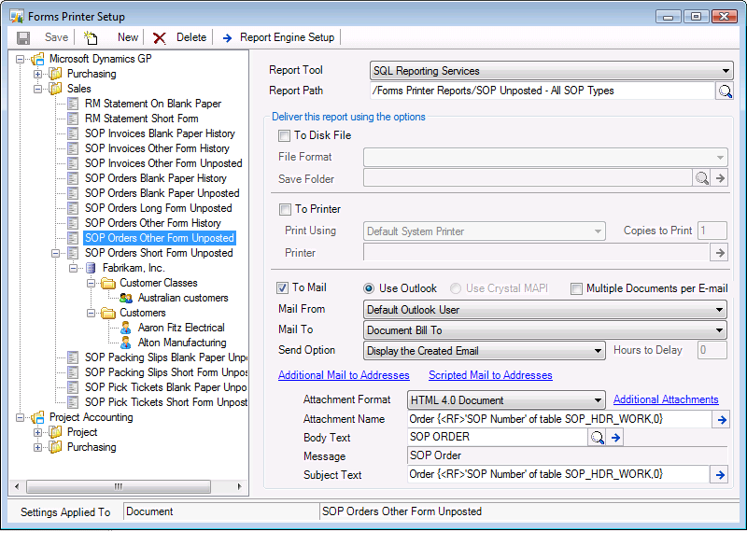This screenshot has width=747, height=560.
Task: Check Multiple Documents per E-mail
Action: click(x=577, y=289)
